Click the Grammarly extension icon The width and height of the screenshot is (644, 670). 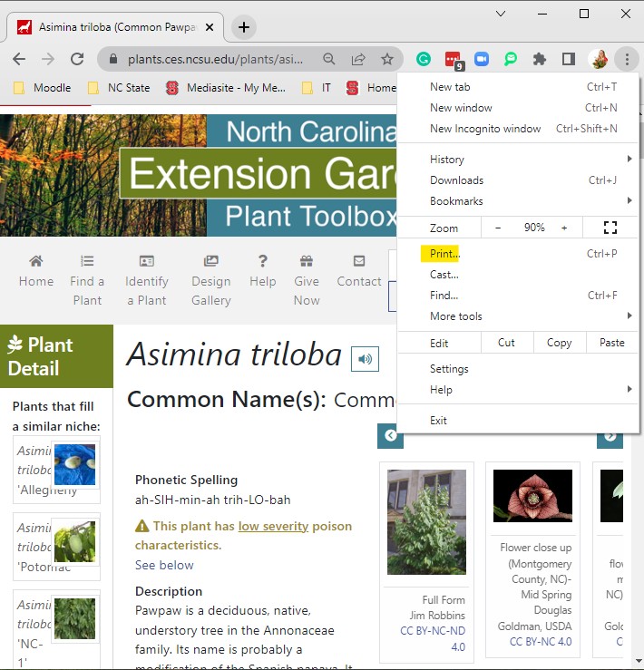click(424, 59)
